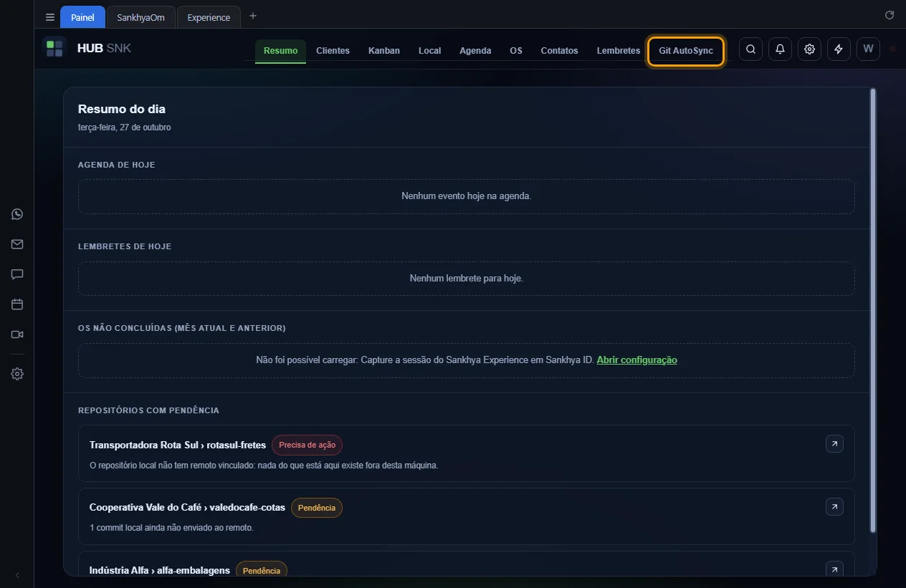906x588 pixels.
Task: Click the Pendência badge on alfa-embalagens
Action: [x=262, y=570]
